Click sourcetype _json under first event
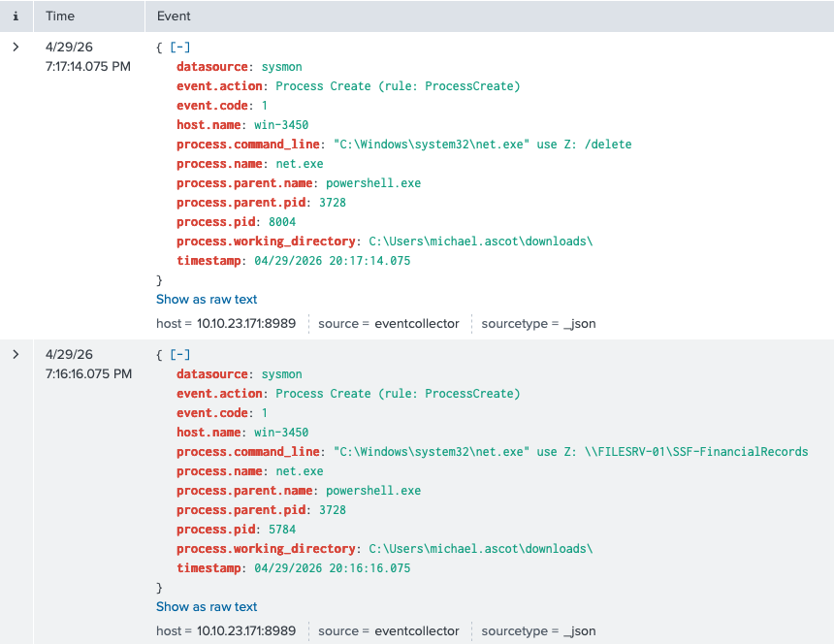834x644 pixels. click(579, 323)
